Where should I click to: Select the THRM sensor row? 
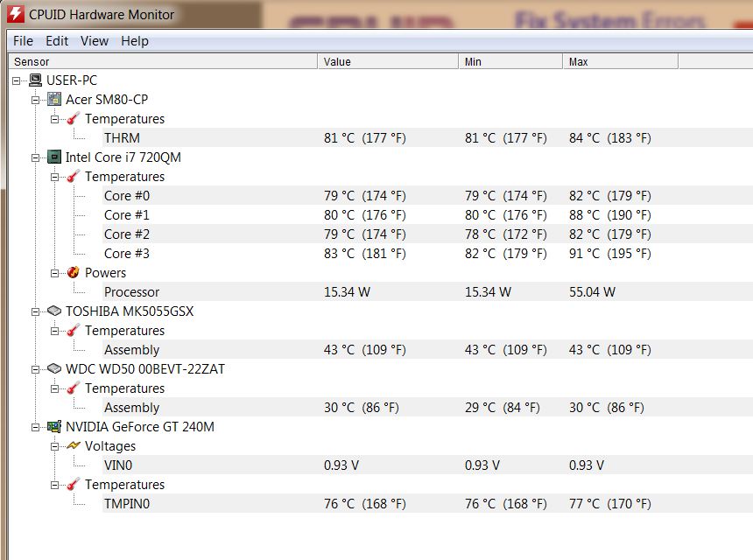pos(427,137)
